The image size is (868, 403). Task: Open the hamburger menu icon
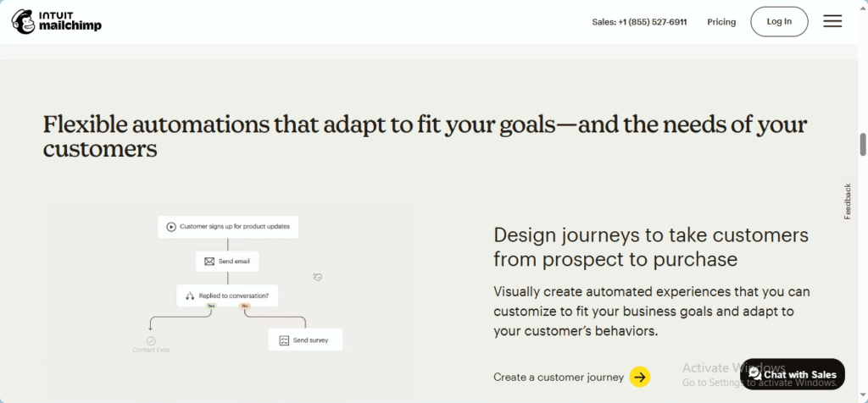coord(832,21)
